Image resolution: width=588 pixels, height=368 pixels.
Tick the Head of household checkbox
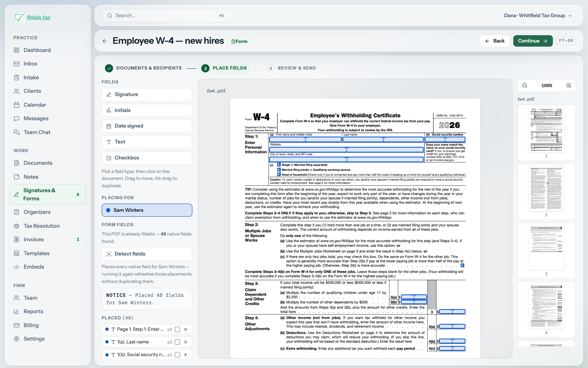279,175
